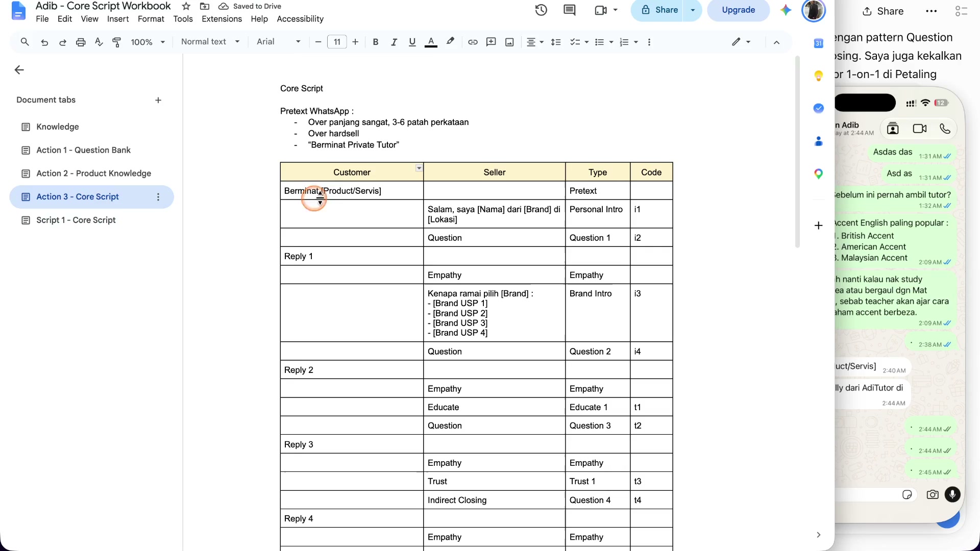Open Gemini sparkle icon
The image size is (980, 551).
(x=786, y=10)
